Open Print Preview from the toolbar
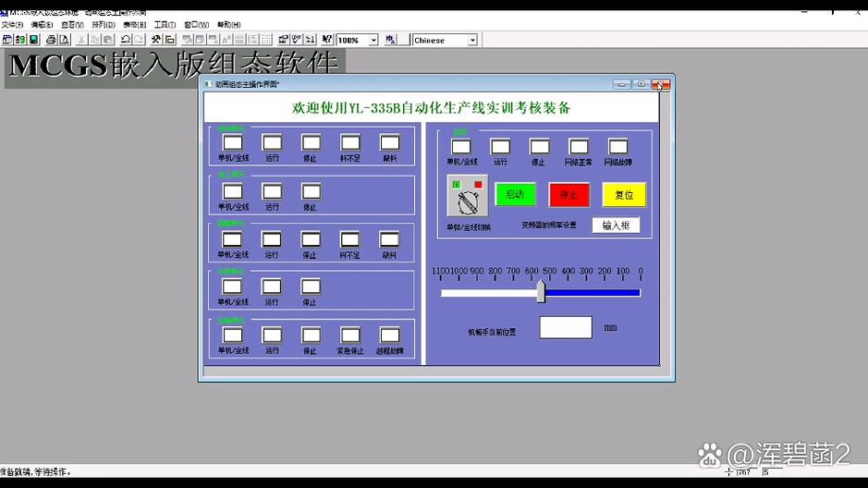Image resolution: width=868 pixels, height=488 pixels. [x=64, y=40]
